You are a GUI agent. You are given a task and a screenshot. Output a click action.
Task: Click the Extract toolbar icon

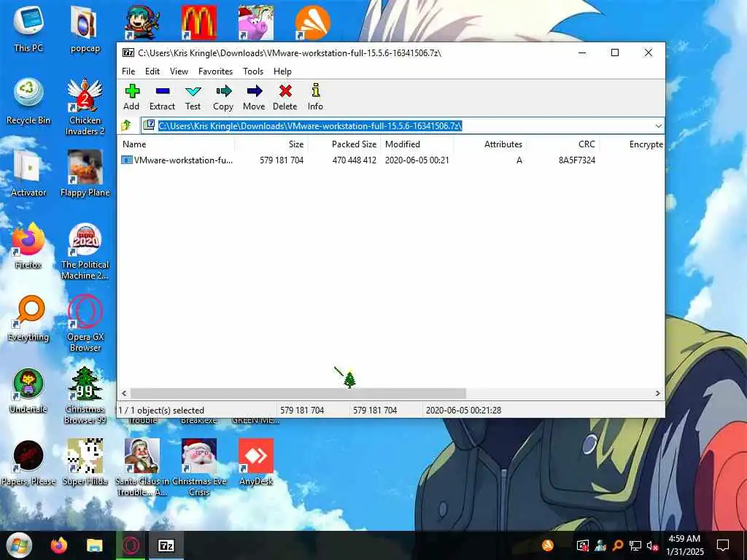[x=162, y=97]
